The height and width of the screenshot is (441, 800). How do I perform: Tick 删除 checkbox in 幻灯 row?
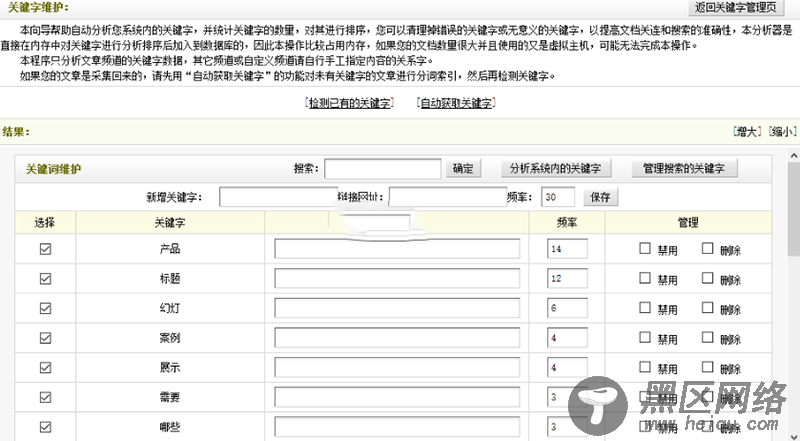(x=707, y=307)
